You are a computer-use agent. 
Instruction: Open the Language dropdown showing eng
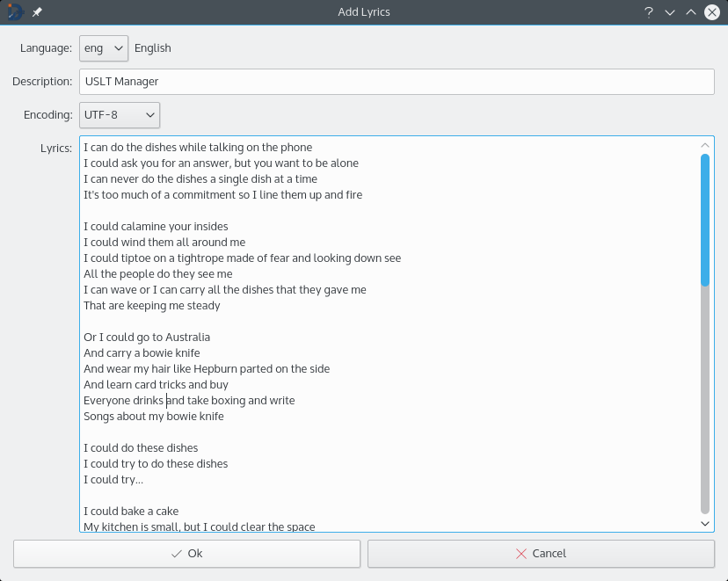click(104, 48)
